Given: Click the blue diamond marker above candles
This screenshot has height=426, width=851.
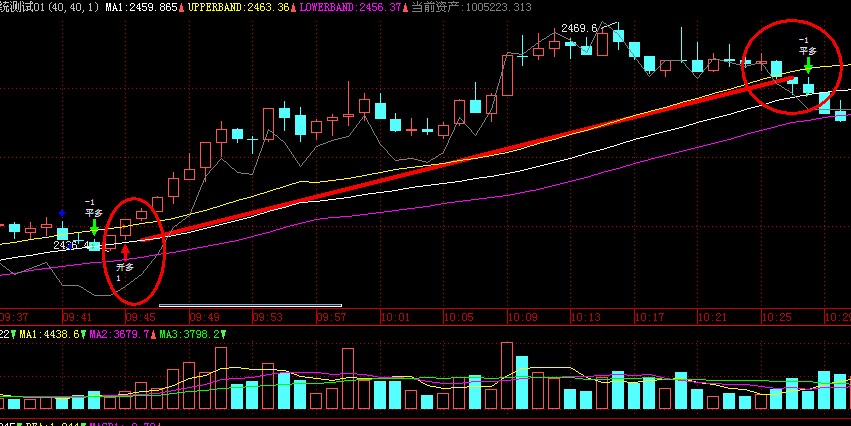Looking at the screenshot, I should click(62, 213).
